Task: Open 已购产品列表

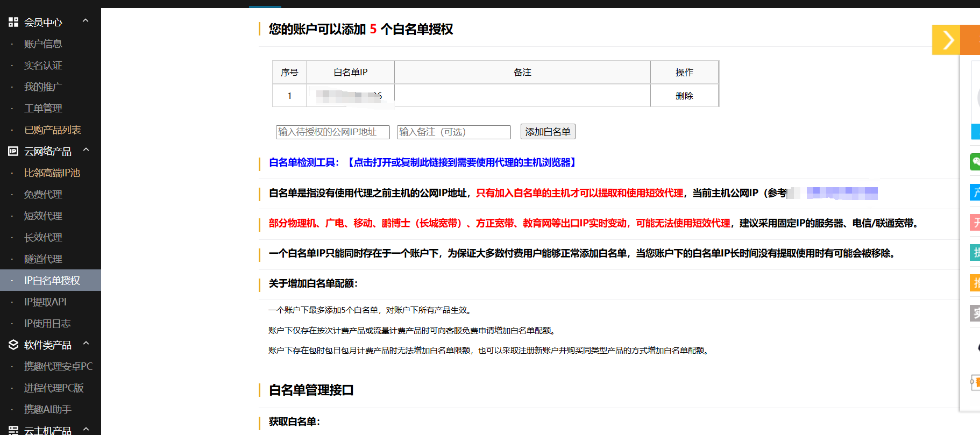Action: click(52, 130)
